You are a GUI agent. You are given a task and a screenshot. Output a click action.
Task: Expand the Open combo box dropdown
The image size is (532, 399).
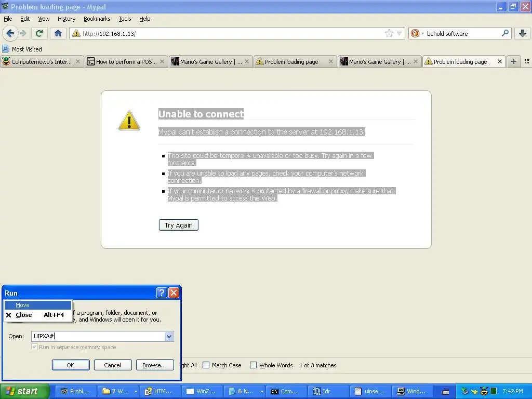169,336
